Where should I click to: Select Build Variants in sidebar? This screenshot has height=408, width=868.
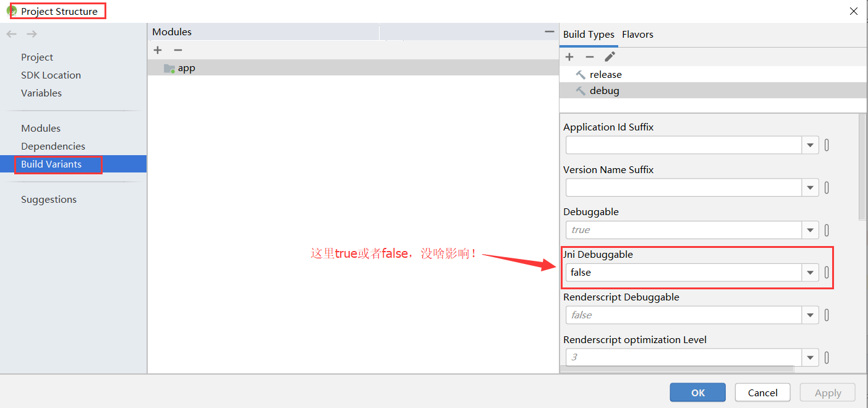(73, 164)
